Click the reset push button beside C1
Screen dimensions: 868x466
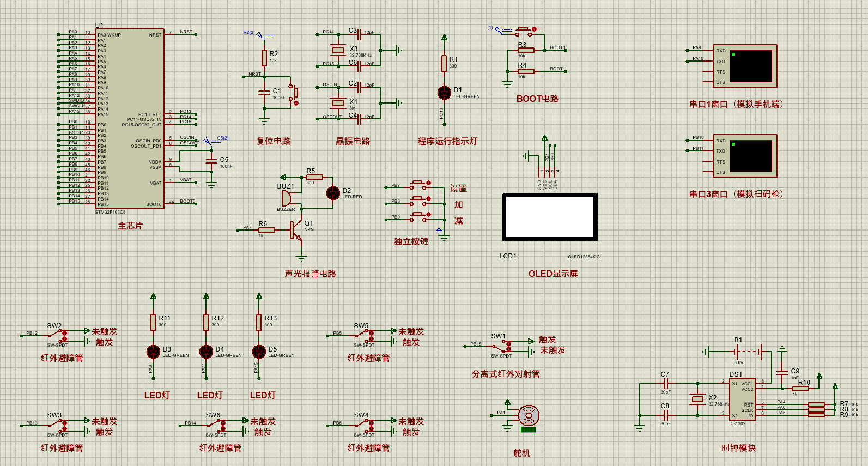pyautogui.click(x=293, y=94)
